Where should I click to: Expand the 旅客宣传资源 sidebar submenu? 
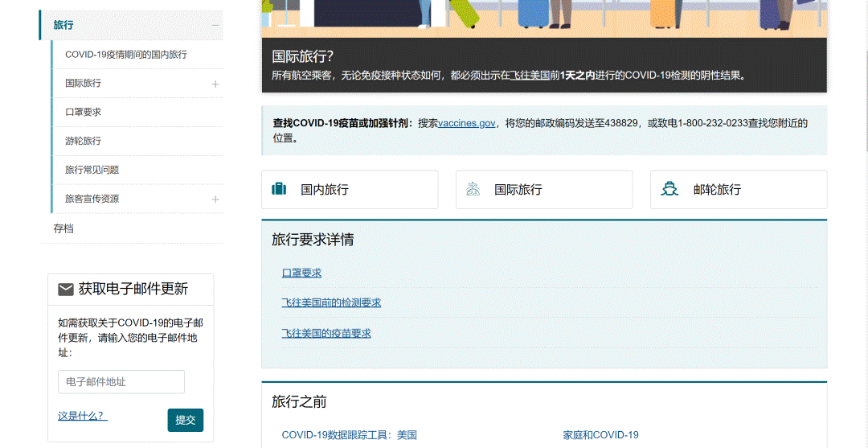click(215, 199)
